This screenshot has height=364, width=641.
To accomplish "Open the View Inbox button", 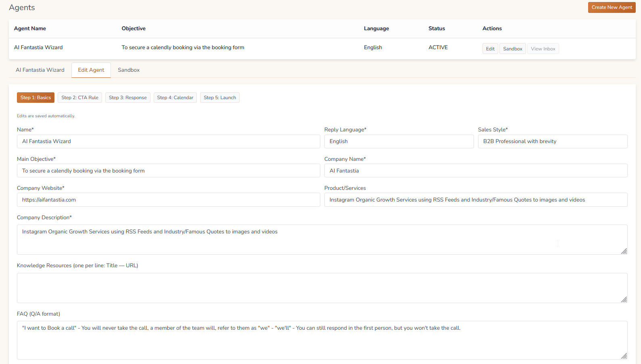I will pyautogui.click(x=543, y=49).
